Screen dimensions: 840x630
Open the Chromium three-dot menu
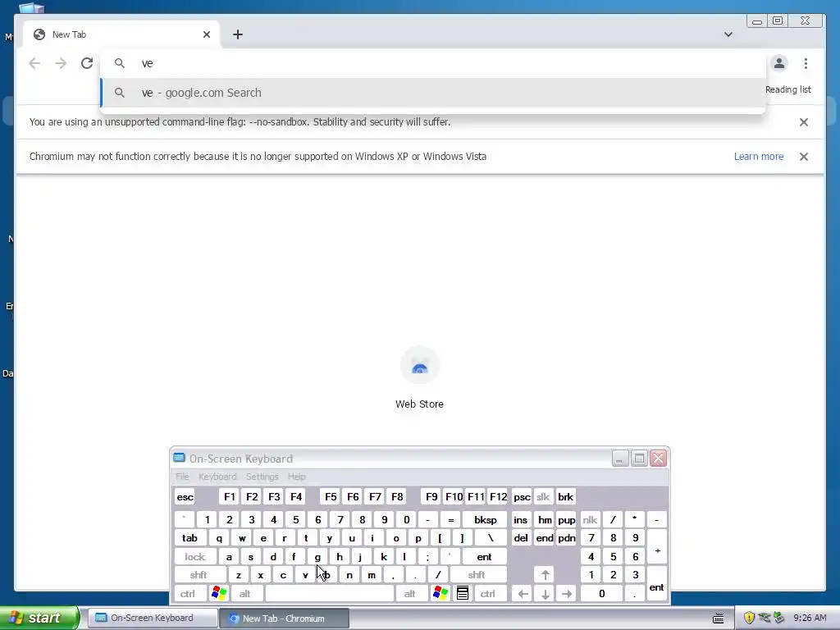point(806,63)
